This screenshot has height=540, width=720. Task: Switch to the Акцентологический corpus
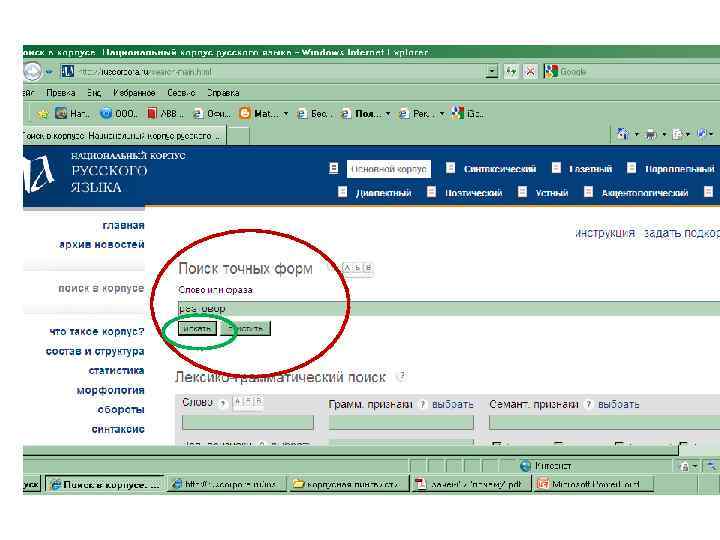tap(645, 193)
